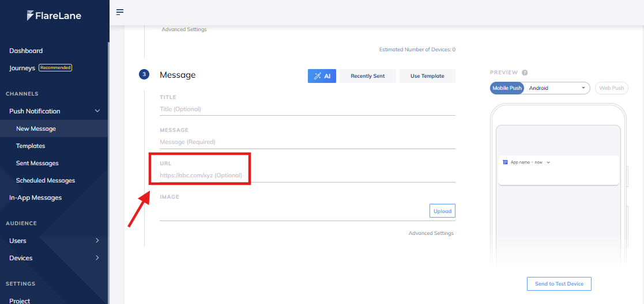This screenshot has height=304, width=644.
Task: Click the Upload image button
Action: pos(442,211)
